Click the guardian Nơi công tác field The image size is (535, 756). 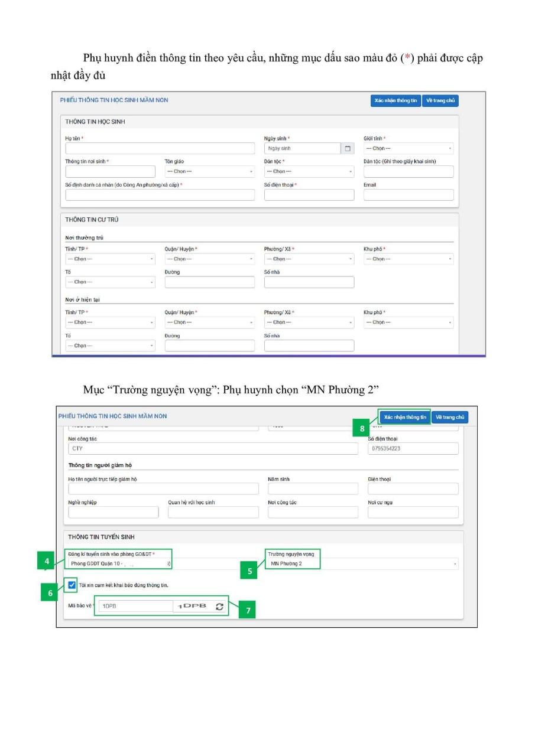[x=313, y=512]
